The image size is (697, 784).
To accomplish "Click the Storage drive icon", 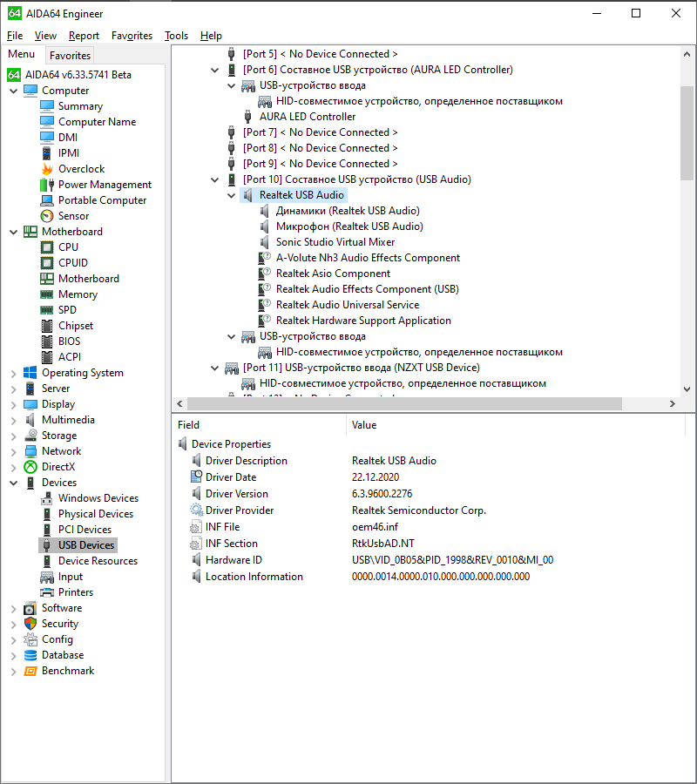I will [x=30, y=436].
